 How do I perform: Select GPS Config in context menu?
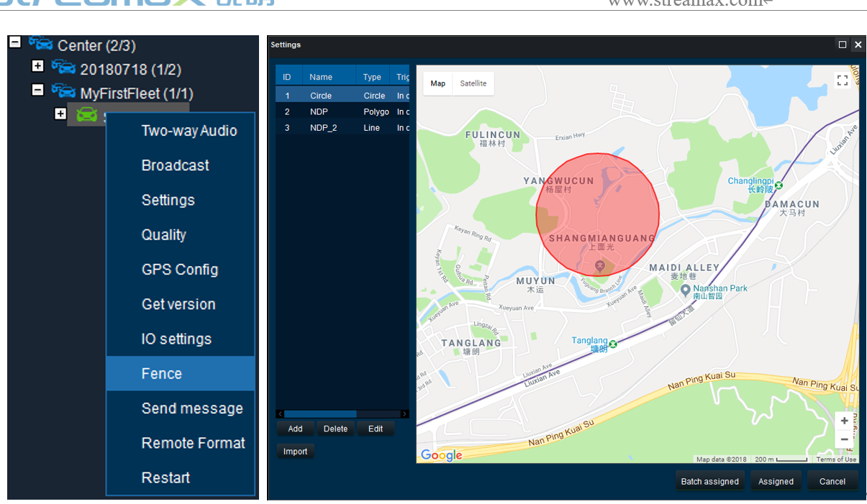tap(180, 270)
